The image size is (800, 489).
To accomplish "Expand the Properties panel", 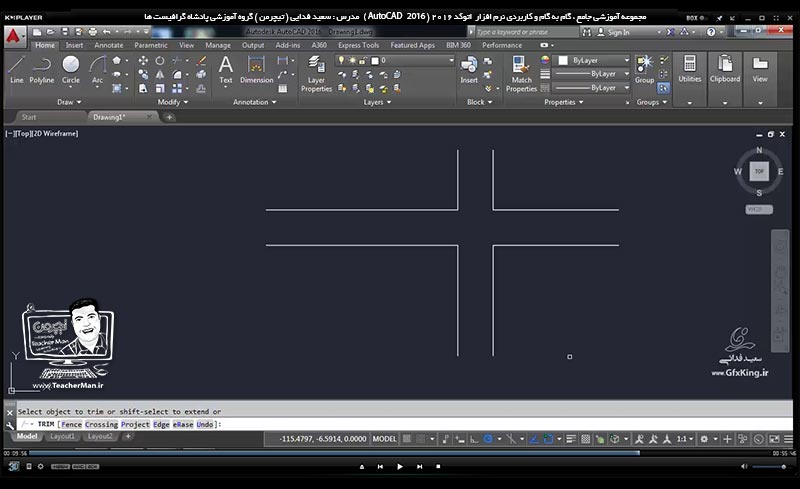I will click(x=563, y=102).
